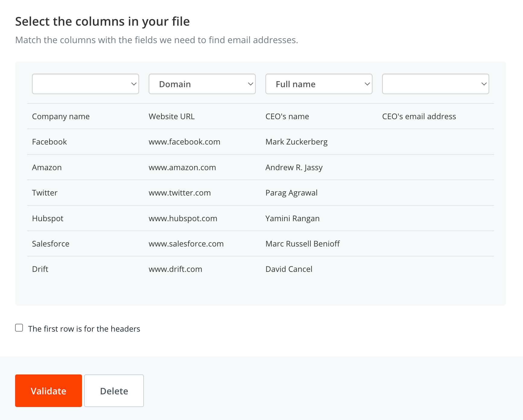The width and height of the screenshot is (523, 420).
Task: Select the Amazon company cell
Action: click(x=47, y=167)
